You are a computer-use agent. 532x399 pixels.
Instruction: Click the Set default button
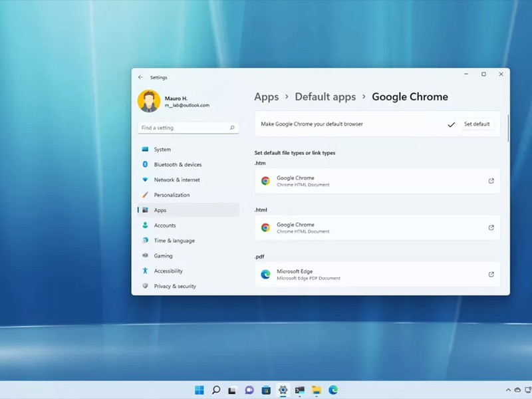tap(477, 124)
